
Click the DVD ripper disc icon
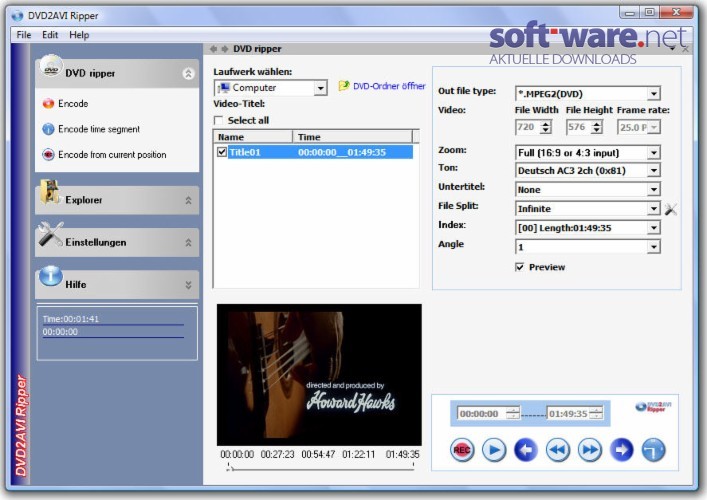51,67
